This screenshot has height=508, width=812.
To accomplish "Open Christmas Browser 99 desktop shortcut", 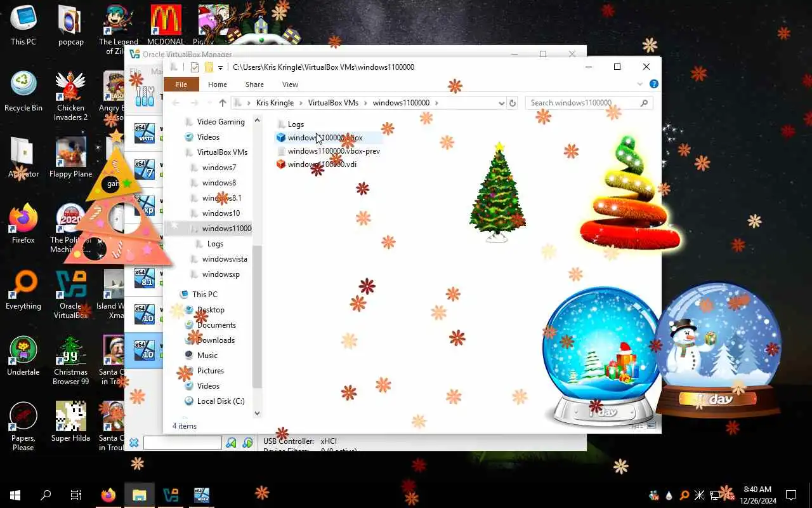I will point(70,360).
